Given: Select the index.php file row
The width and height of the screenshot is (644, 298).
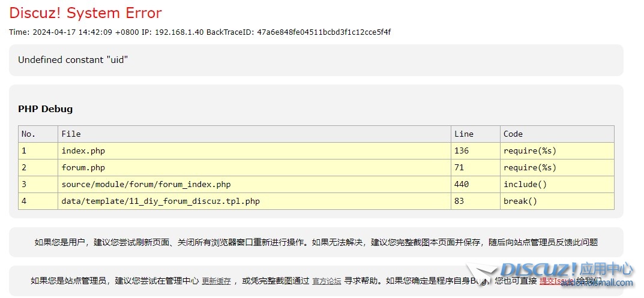Looking at the screenshot, I should click(x=83, y=150).
